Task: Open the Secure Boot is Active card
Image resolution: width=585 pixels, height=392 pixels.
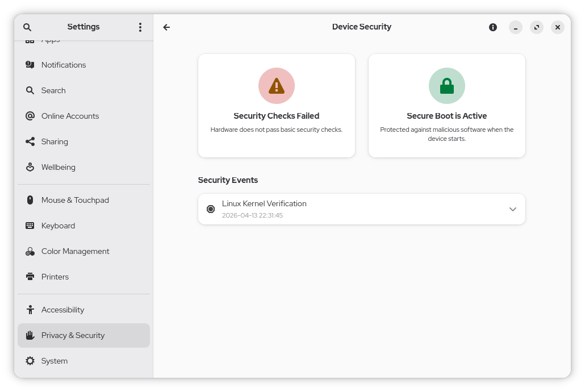Action: tap(446, 106)
